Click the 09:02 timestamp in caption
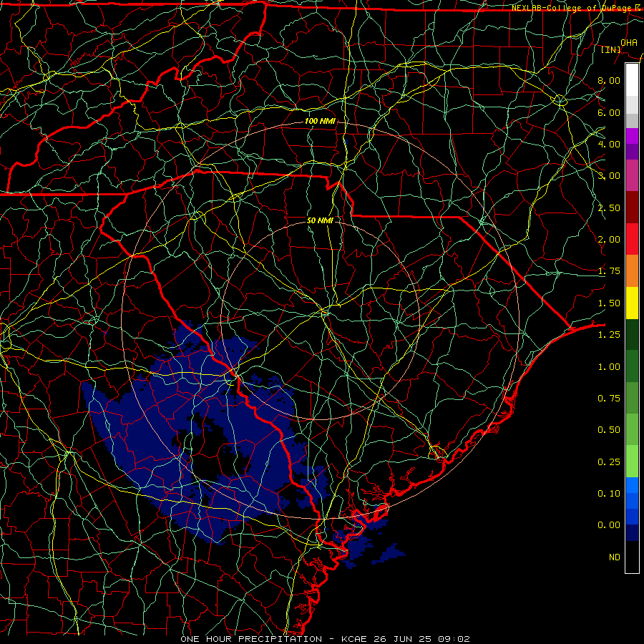 pos(454,639)
